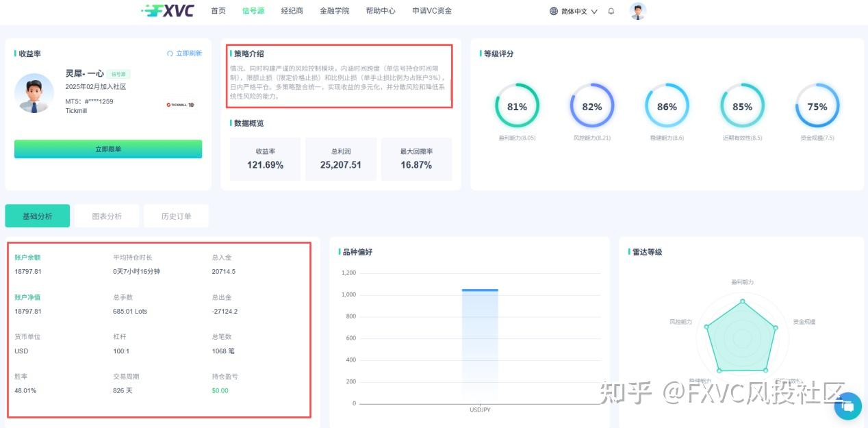
Task: Click the 总入金 value 20714.5
Action: point(224,272)
